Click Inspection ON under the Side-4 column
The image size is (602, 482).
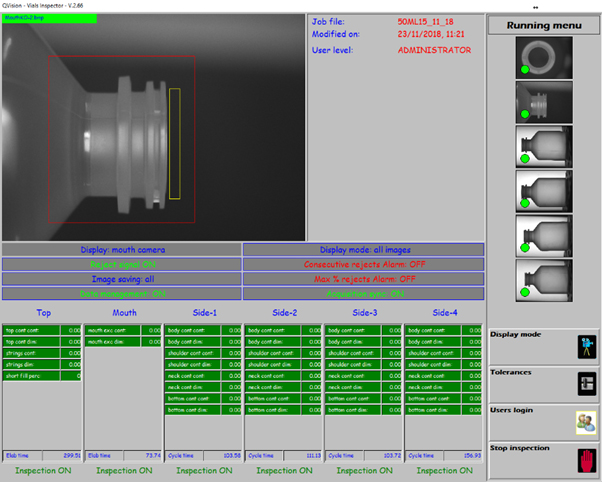click(443, 470)
